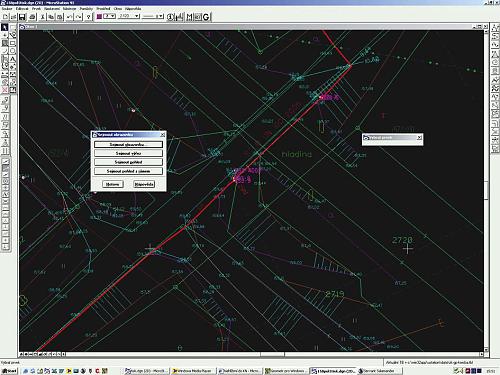Viewport: 500px width, 375px height.
Task: Click the Cut scissors toolbar icon
Action: point(43,17)
